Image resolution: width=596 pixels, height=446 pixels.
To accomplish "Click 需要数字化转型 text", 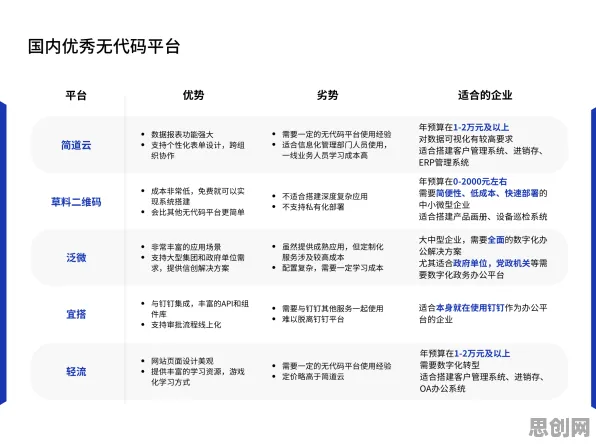I will click(x=449, y=365).
